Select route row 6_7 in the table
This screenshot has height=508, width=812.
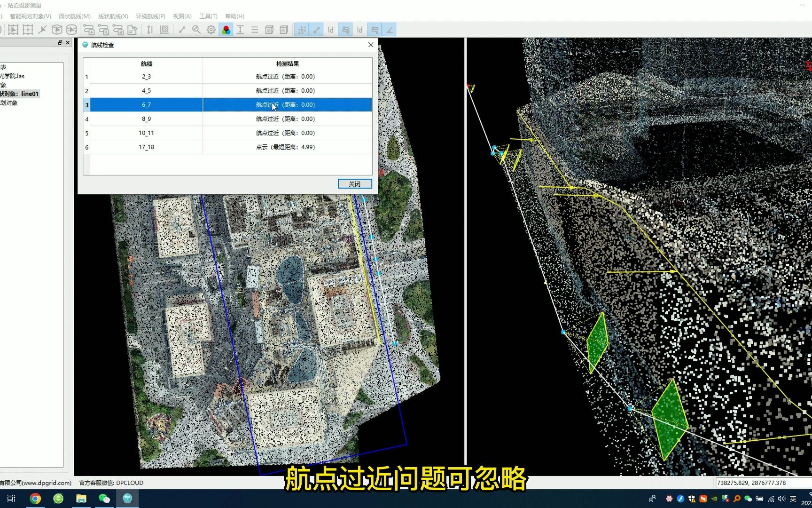231,105
